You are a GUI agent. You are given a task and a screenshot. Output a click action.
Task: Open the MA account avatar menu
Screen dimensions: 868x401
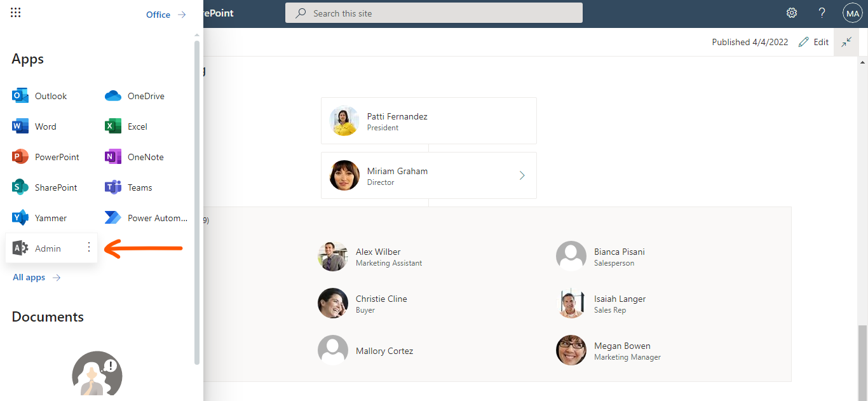(x=852, y=13)
